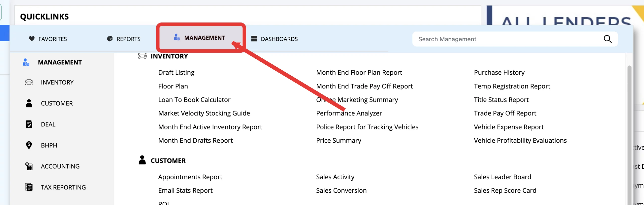644x205 pixels.
Task: Click the calculator icon beside Accounting
Action: [29, 166]
